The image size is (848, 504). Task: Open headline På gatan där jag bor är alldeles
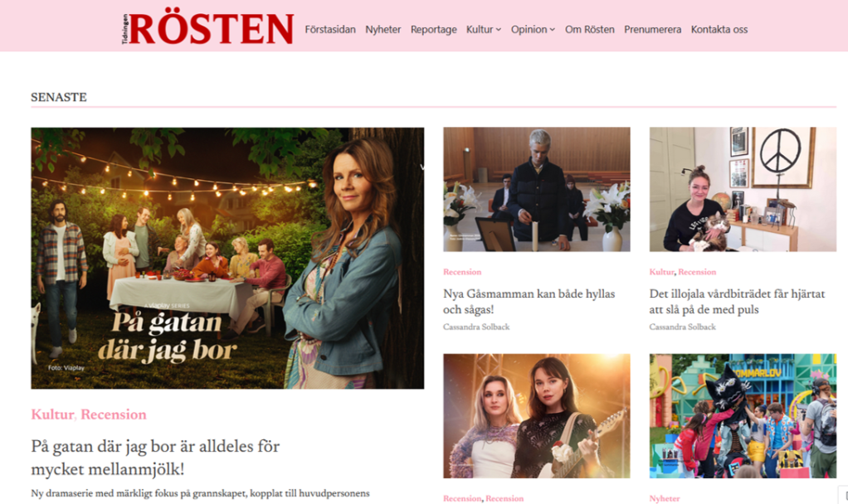(x=155, y=458)
